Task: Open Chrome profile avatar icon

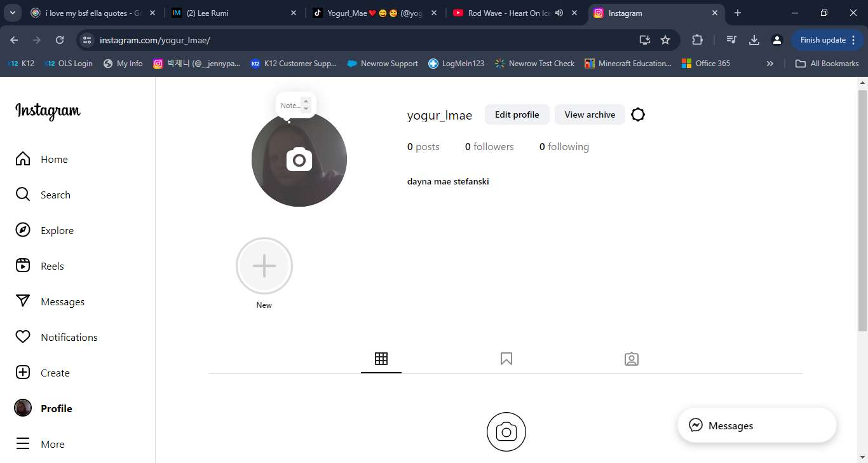Action: 776,40
